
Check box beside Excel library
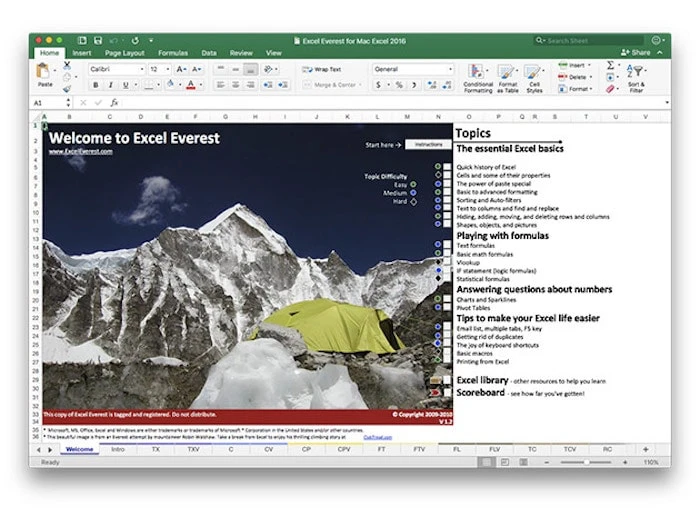pyautogui.click(x=447, y=380)
